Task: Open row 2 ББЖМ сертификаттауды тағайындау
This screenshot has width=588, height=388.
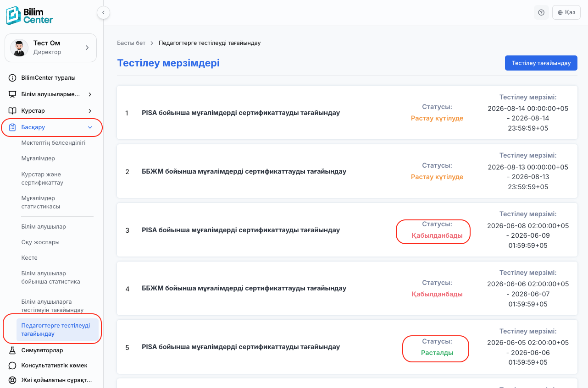Action: 244,171
